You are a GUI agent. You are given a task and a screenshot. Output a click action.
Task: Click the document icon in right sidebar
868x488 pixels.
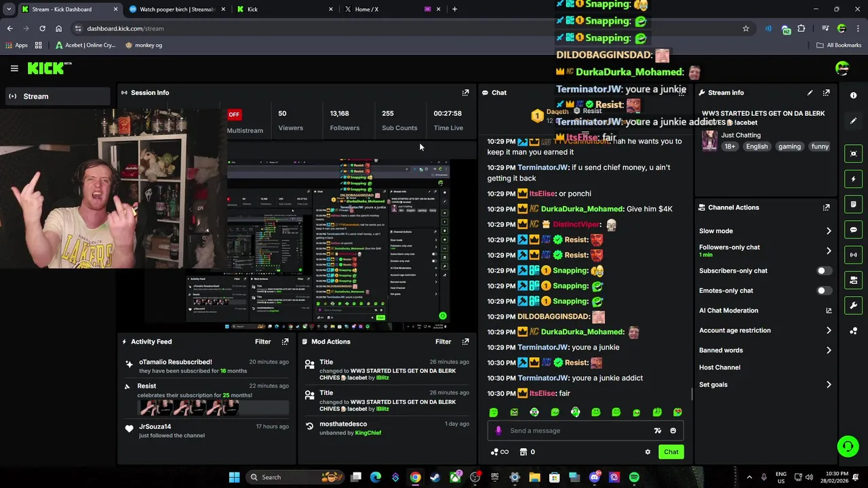[x=853, y=204]
